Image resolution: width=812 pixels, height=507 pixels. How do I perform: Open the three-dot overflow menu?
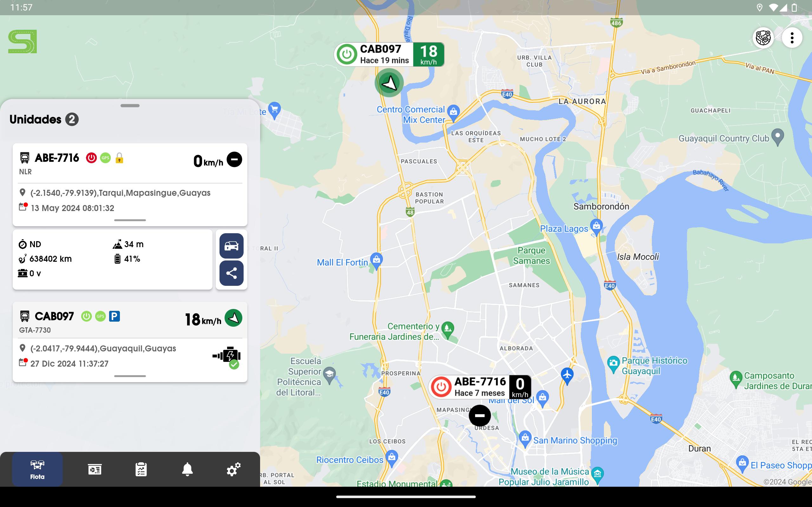click(792, 38)
